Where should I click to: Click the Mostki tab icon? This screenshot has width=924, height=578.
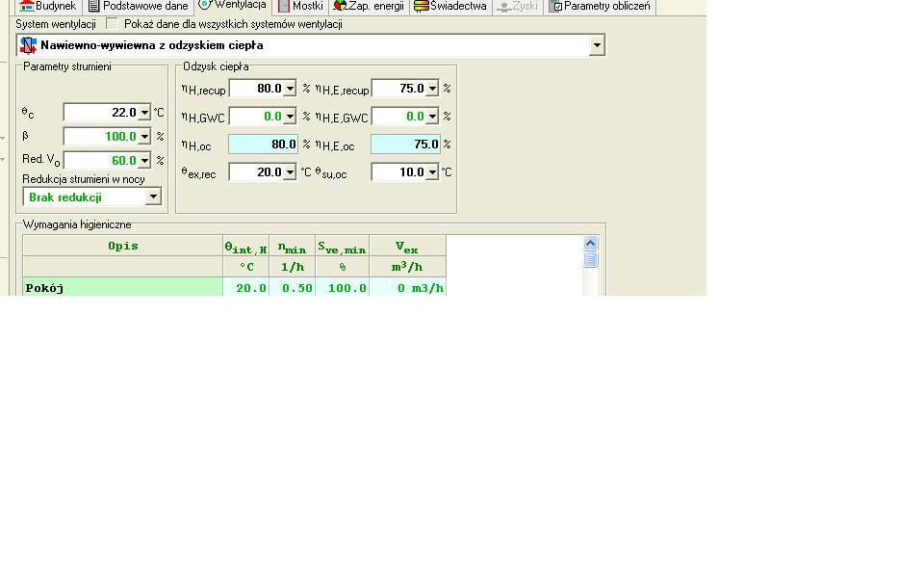tap(284, 6)
